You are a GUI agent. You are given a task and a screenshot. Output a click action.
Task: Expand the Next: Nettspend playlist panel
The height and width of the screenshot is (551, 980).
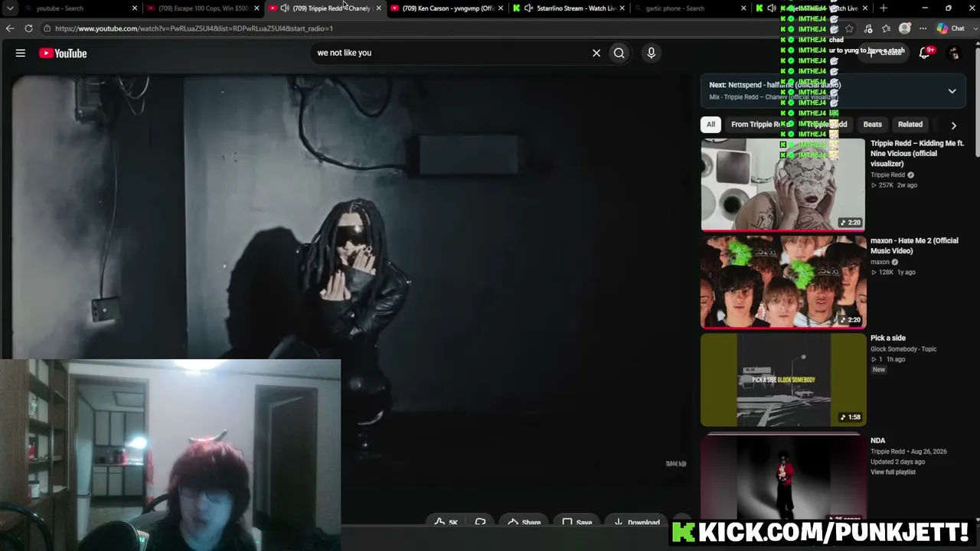pos(952,91)
